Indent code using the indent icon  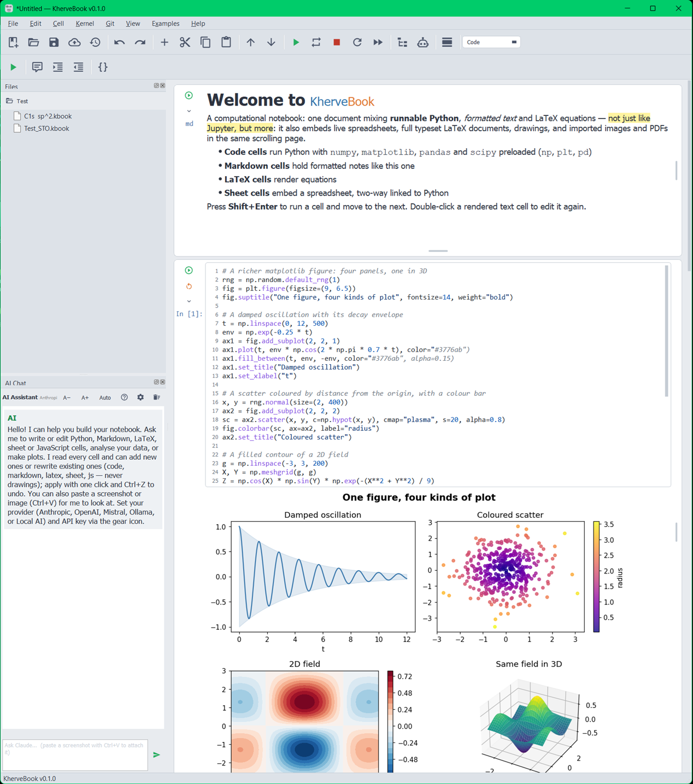(x=58, y=67)
